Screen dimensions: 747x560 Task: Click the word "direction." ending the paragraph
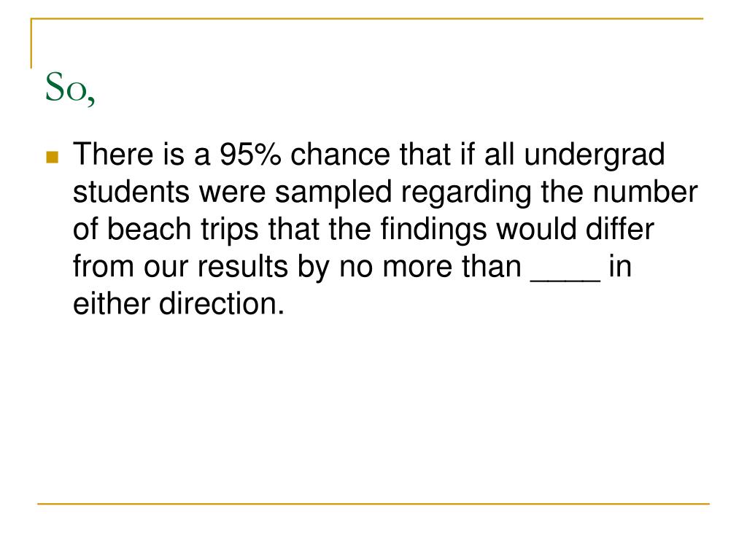[222, 303]
